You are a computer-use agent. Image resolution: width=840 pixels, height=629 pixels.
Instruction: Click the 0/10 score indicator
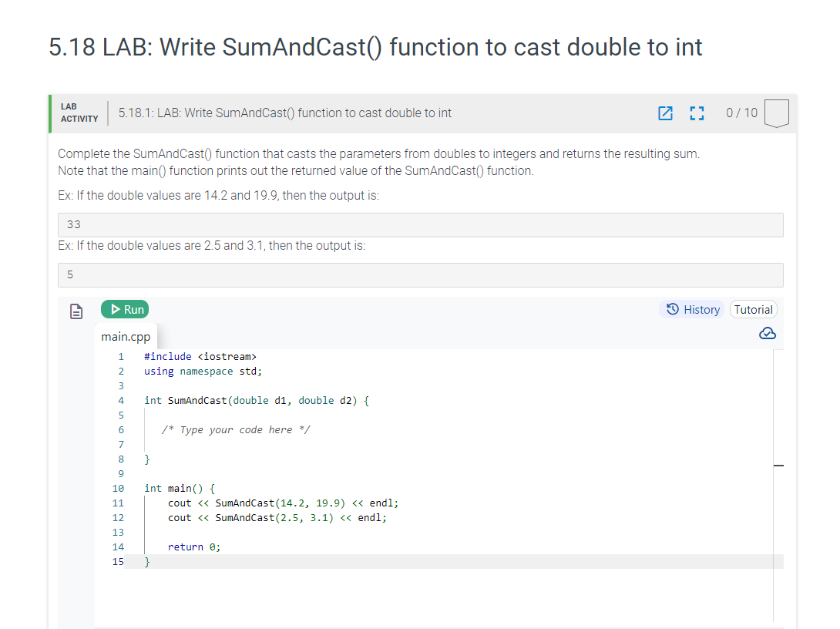click(x=741, y=113)
